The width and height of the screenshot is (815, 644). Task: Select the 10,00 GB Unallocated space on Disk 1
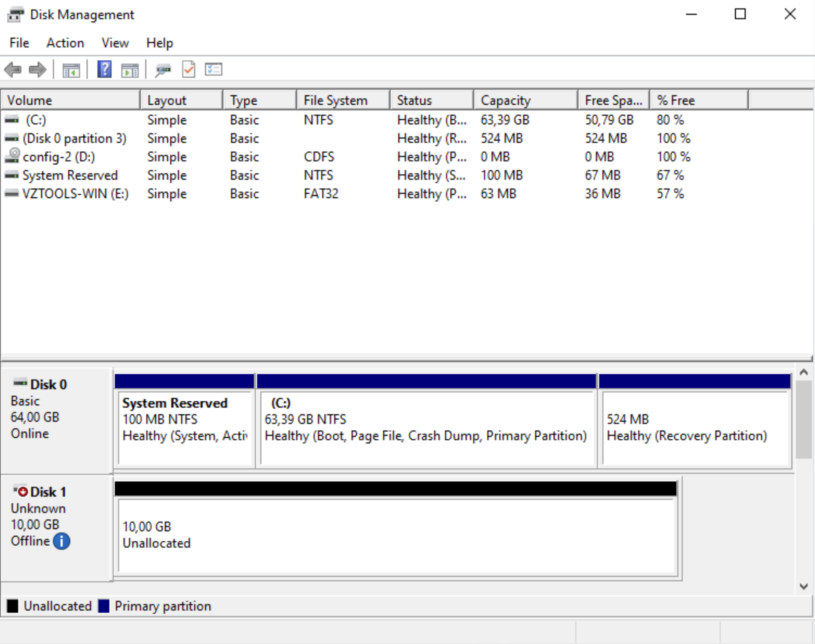click(x=397, y=535)
